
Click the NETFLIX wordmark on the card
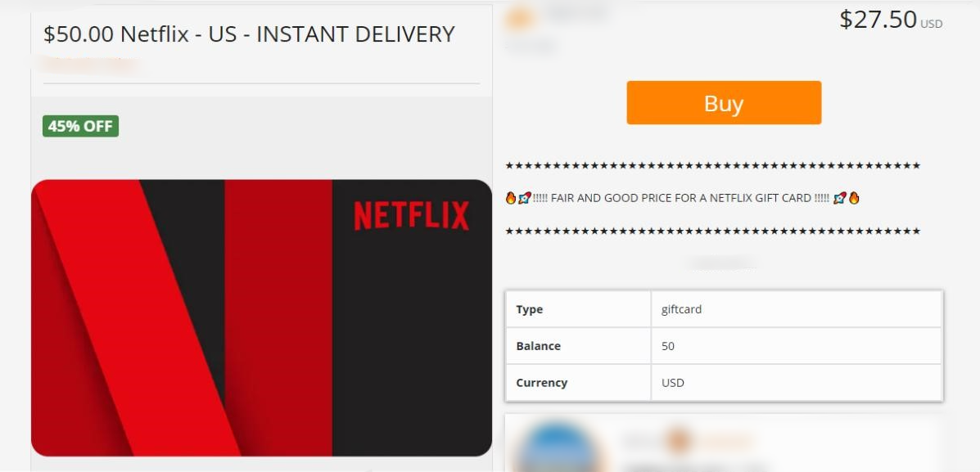(411, 215)
